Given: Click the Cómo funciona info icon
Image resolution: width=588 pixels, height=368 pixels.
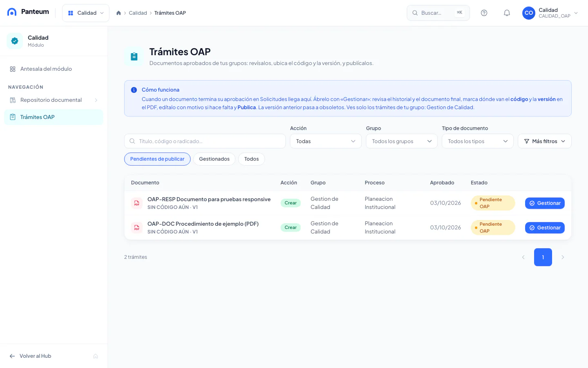Looking at the screenshot, I should pos(134,90).
